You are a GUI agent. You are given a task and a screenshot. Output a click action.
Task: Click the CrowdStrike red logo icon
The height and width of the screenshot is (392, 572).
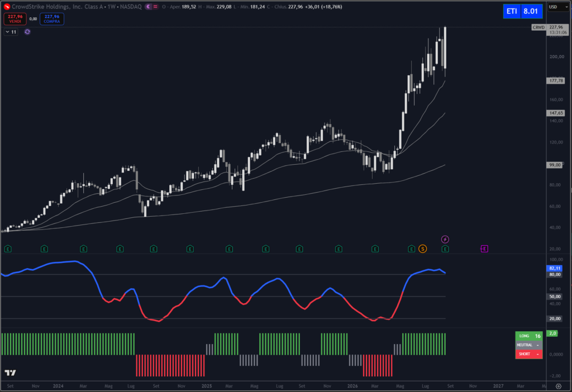[x=7, y=7]
